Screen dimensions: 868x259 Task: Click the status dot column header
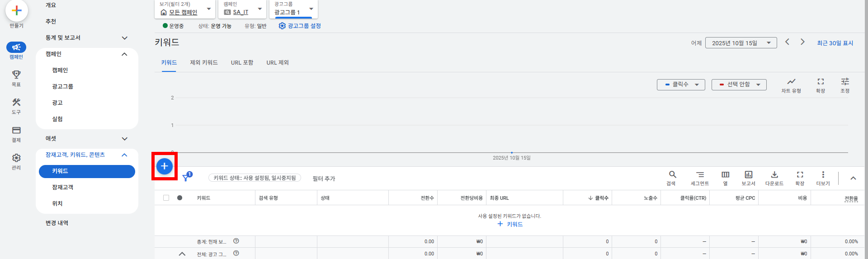point(180,198)
